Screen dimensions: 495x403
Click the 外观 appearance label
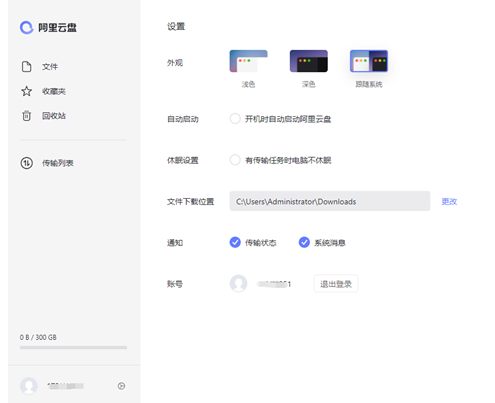tap(175, 63)
